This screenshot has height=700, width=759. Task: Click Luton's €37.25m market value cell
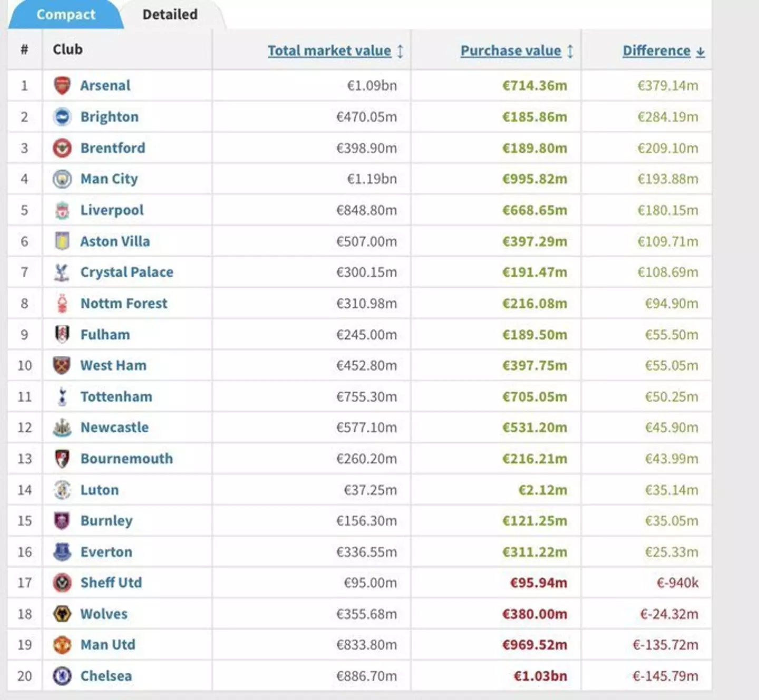pos(370,490)
